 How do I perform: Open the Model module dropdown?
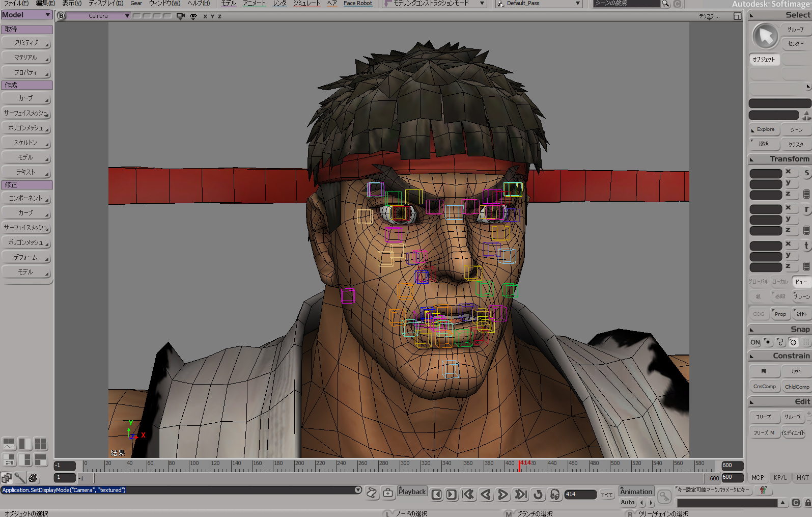tap(26, 15)
